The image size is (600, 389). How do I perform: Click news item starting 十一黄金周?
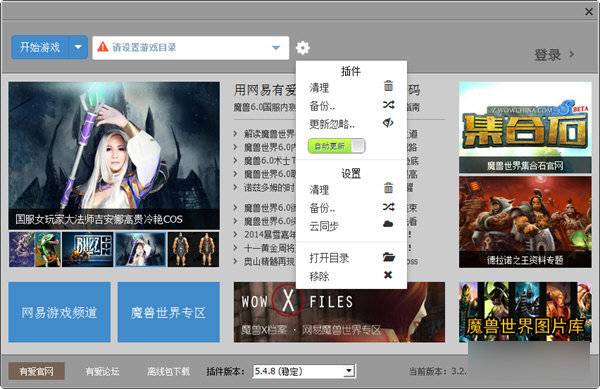270,248
